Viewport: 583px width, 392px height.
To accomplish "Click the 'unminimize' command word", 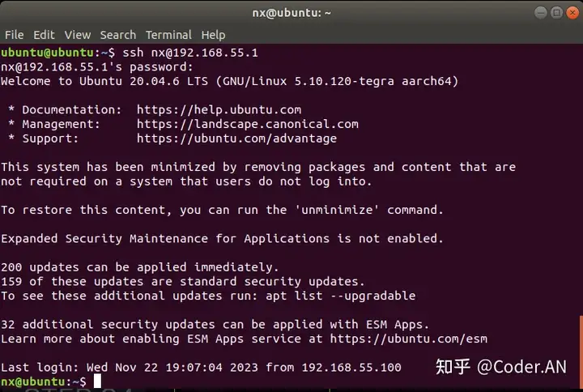I will click(x=337, y=210).
